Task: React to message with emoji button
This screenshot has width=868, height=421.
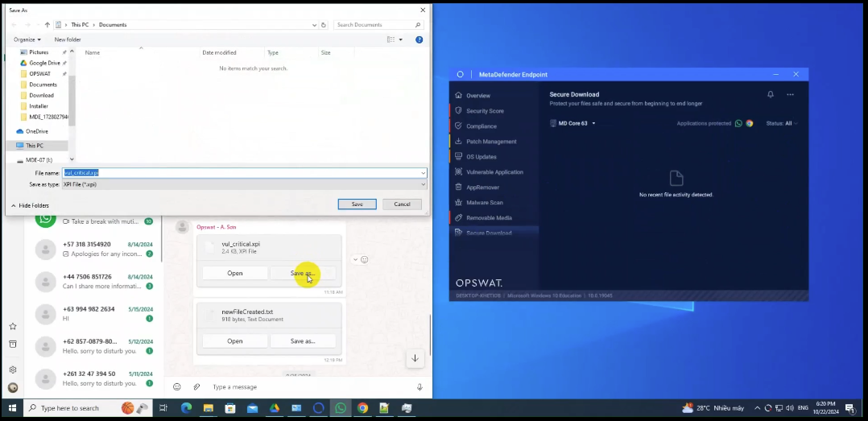Action: tap(364, 259)
